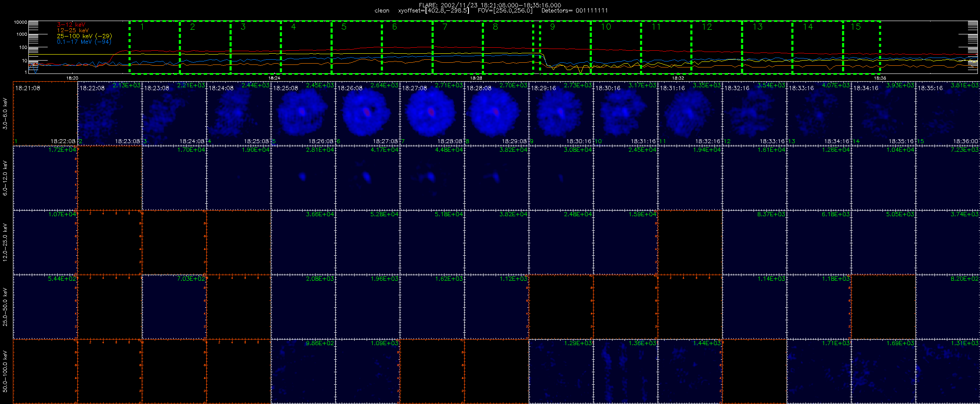Viewport: 980px width, 404px height.
Task: Click the yellow 25-100 keV (-29) legend entry
Action: [84, 36]
